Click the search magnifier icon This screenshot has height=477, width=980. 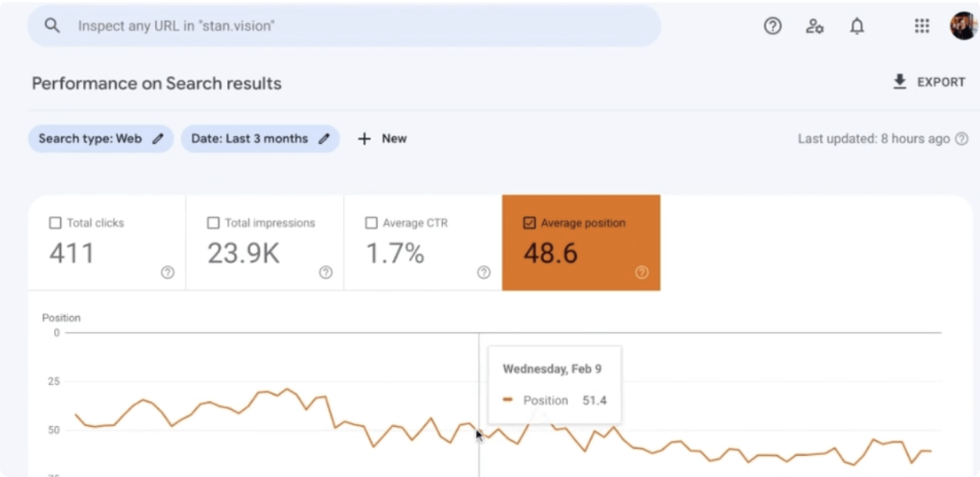point(52,26)
